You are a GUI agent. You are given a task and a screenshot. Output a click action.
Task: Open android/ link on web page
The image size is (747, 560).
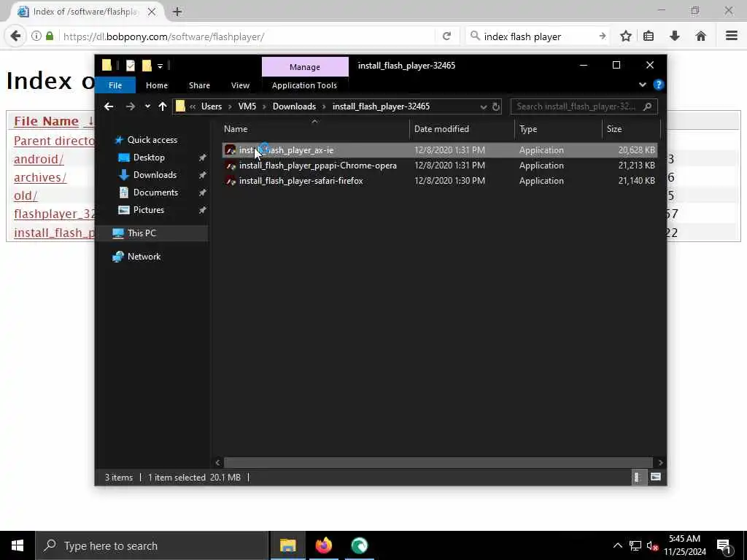click(x=39, y=159)
